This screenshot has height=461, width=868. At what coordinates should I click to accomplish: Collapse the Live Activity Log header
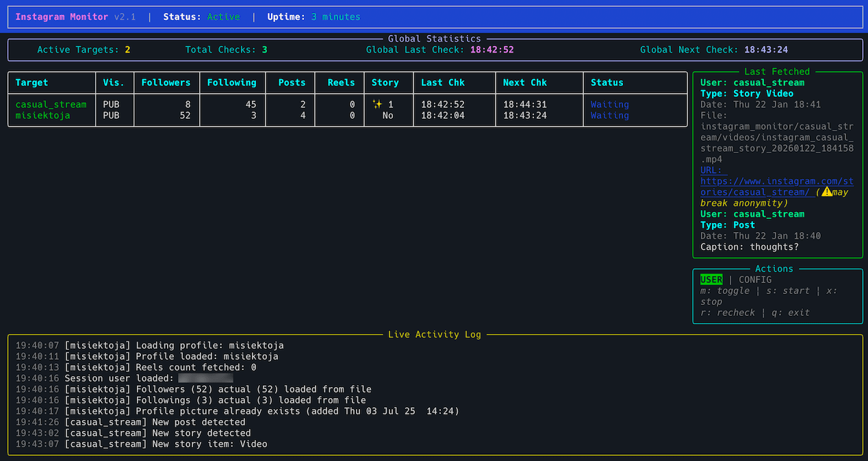point(433,334)
